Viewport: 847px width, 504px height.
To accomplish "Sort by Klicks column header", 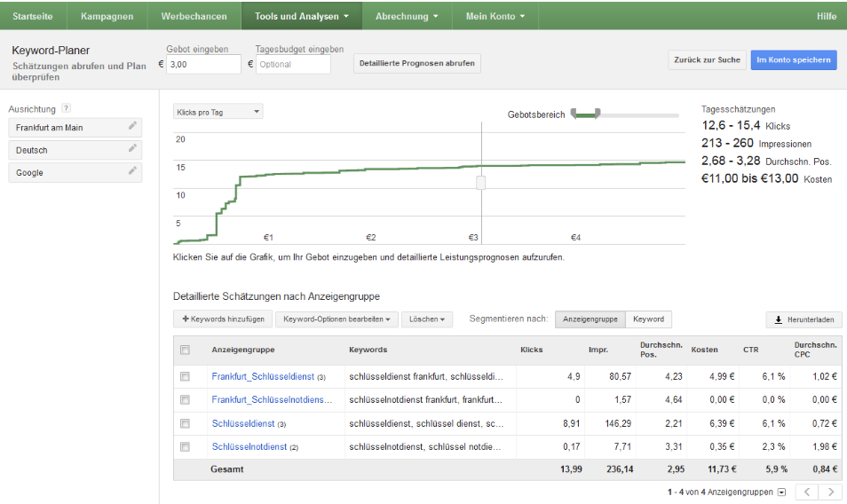I will click(532, 350).
